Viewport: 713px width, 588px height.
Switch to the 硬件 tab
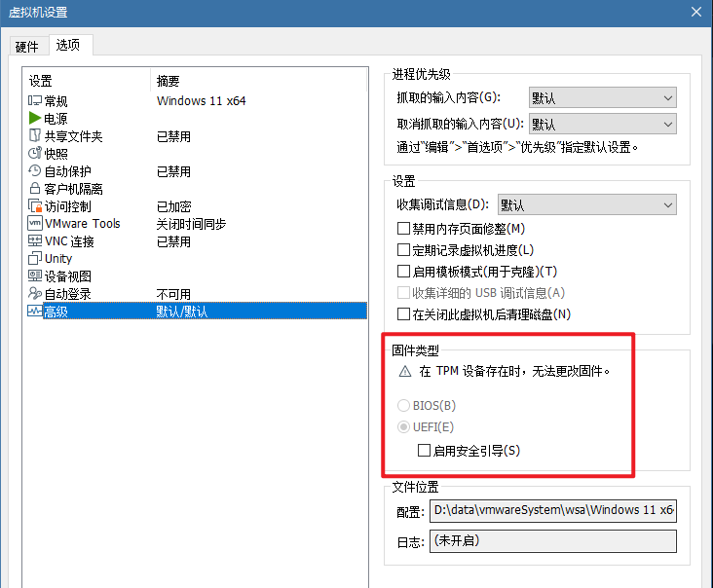coord(27,47)
